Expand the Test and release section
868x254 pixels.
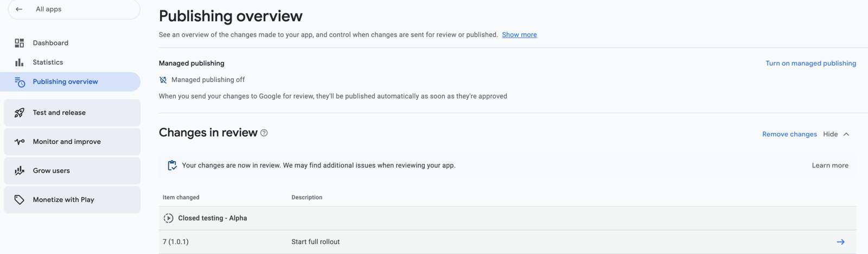[x=72, y=113]
